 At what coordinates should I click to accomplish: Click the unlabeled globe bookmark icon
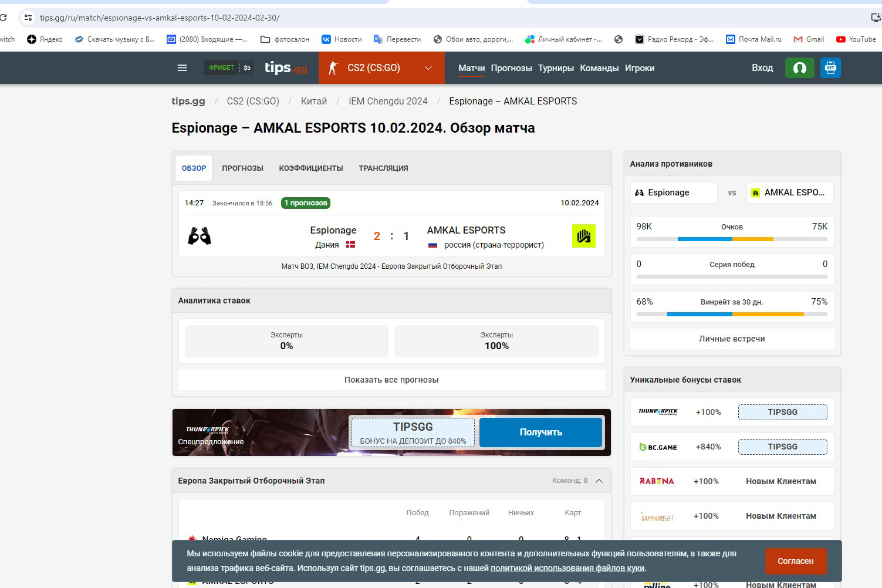(x=619, y=39)
